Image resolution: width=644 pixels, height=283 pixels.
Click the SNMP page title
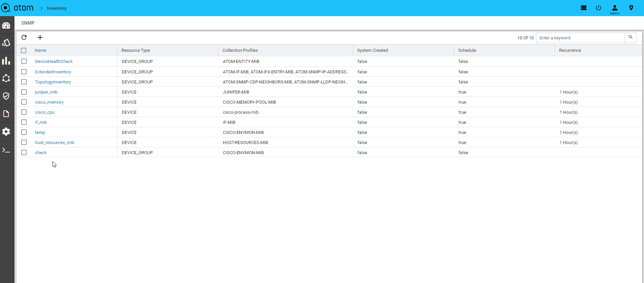click(x=28, y=23)
